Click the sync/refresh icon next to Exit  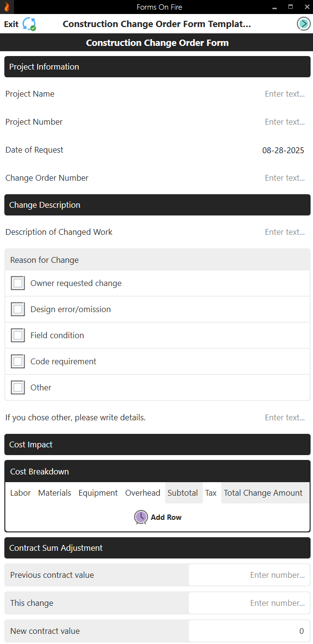(x=29, y=23)
